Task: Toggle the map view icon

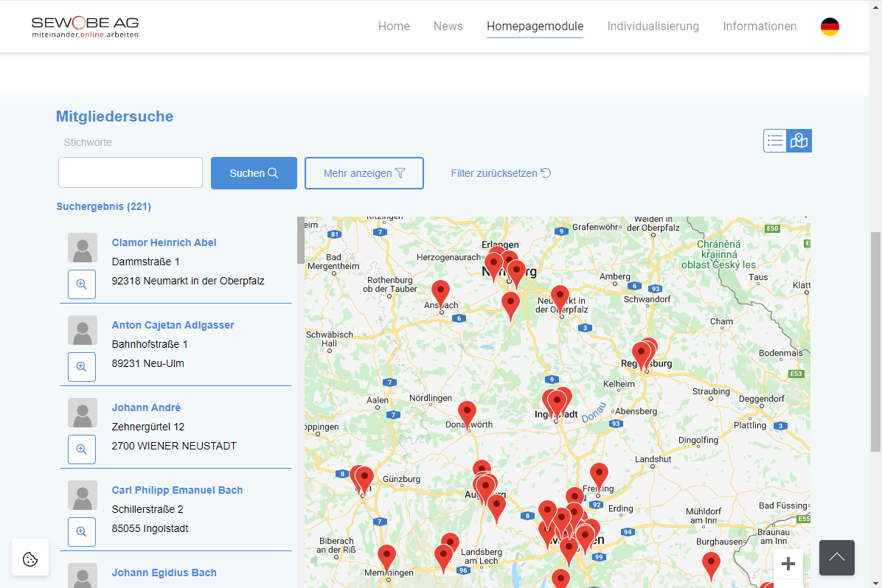Action: click(x=799, y=141)
